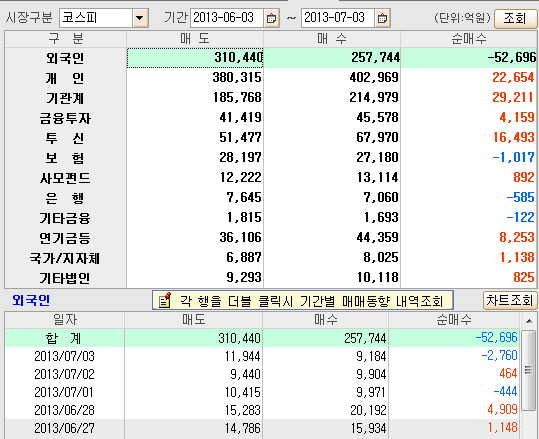Viewport: 539px width, 439px height.
Task: Edit the end date field 2013-07-03
Action: pos(338,18)
